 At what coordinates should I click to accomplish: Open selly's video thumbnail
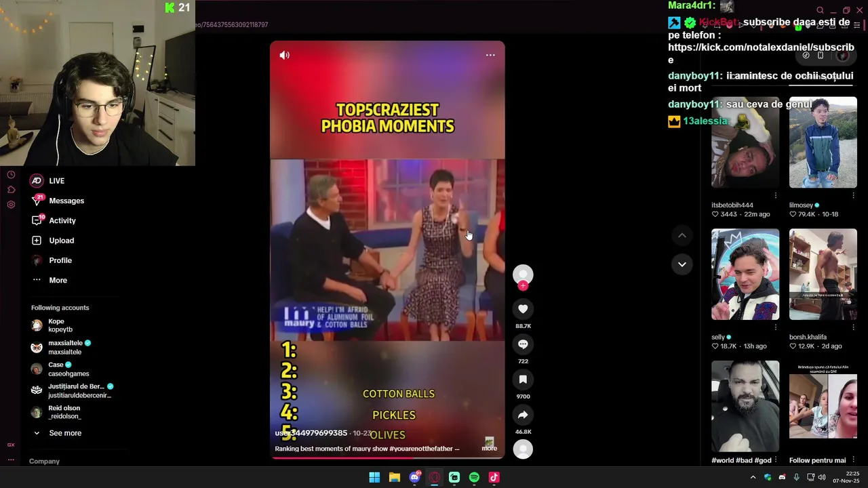(x=745, y=274)
